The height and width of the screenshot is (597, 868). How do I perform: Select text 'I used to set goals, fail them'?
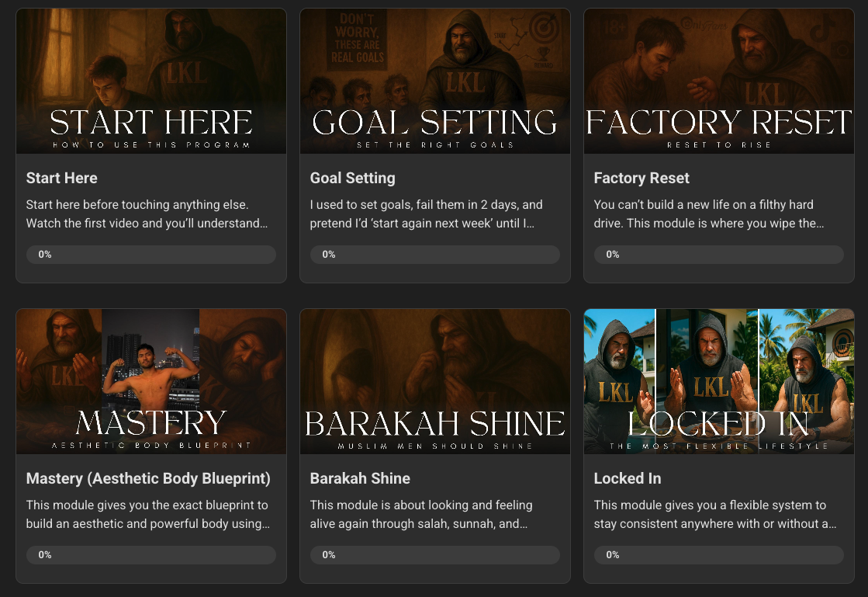pos(388,205)
